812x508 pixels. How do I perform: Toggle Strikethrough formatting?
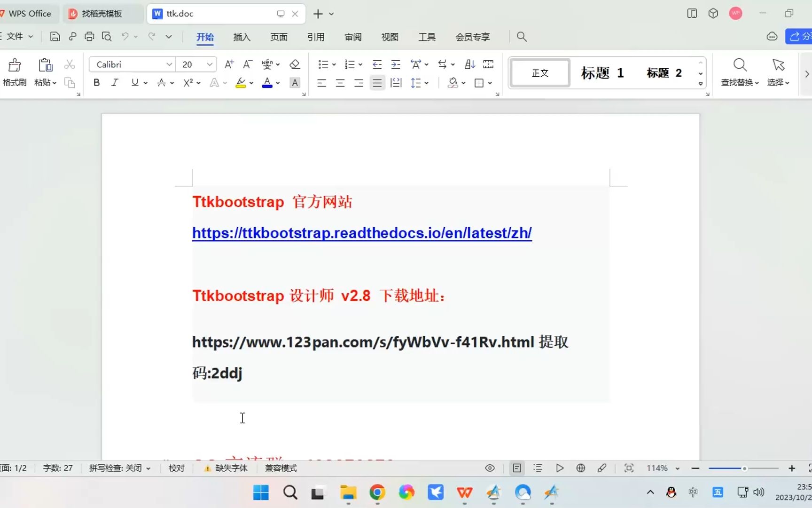[x=161, y=83]
